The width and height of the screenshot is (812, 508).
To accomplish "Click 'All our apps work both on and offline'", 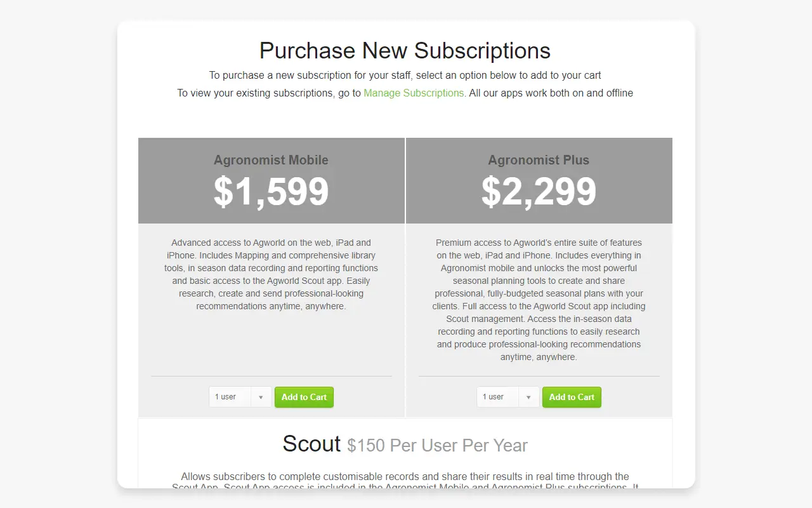I will 551,93.
